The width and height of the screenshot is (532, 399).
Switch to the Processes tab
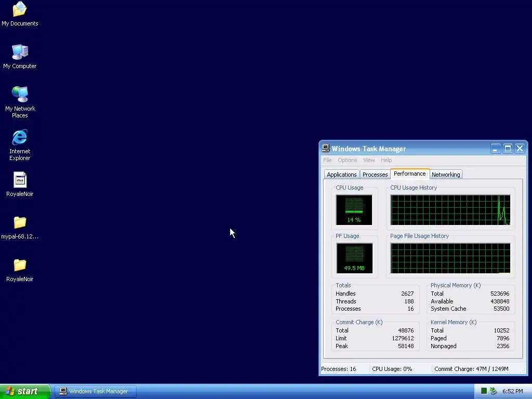pos(375,175)
